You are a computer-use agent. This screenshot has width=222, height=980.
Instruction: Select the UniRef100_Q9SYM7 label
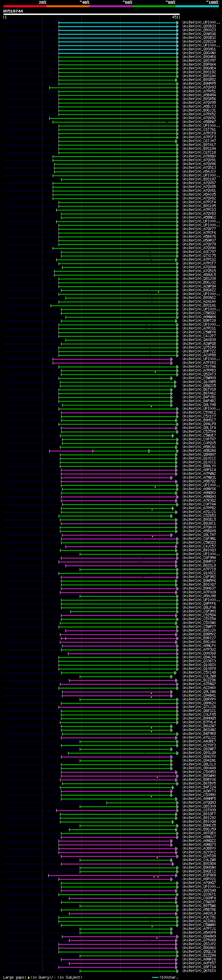point(199,60)
